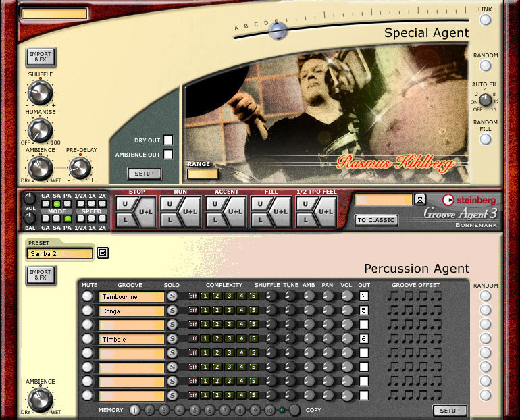Click memory slot 5 button

(x=194, y=411)
